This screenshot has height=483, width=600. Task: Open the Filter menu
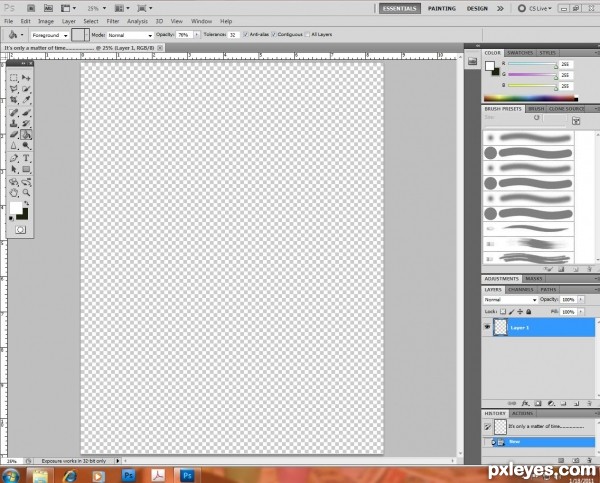click(113, 21)
